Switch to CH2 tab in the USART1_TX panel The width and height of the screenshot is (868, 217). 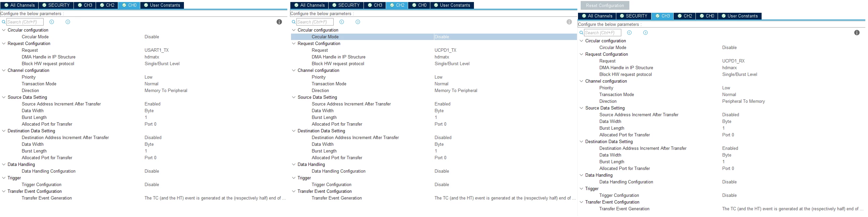(107, 5)
